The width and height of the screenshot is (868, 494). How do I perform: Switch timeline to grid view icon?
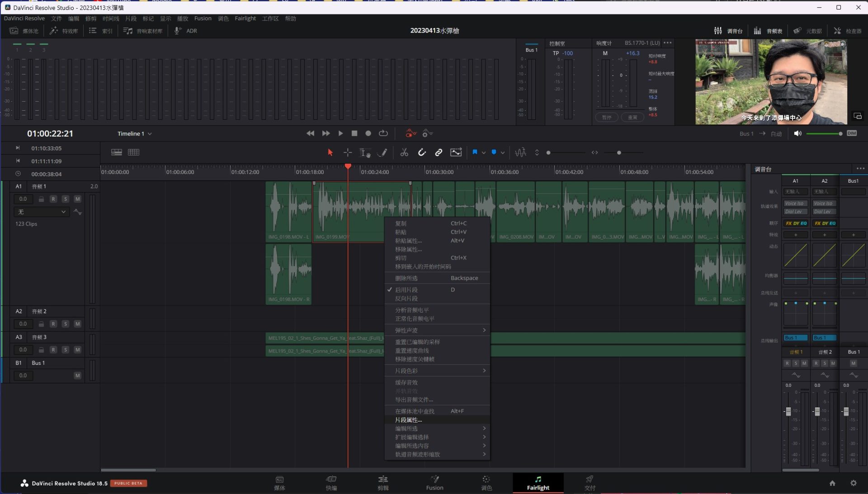133,152
